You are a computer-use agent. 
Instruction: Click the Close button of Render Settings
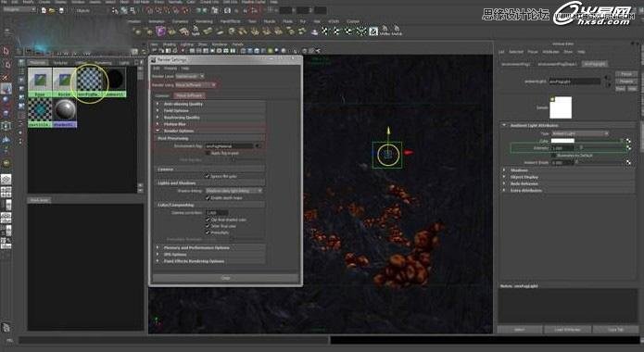coord(225,278)
